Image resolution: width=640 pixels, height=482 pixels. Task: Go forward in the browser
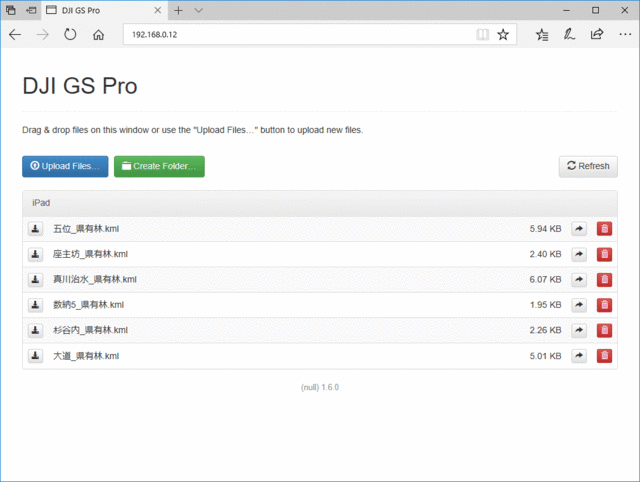(x=42, y=35)
